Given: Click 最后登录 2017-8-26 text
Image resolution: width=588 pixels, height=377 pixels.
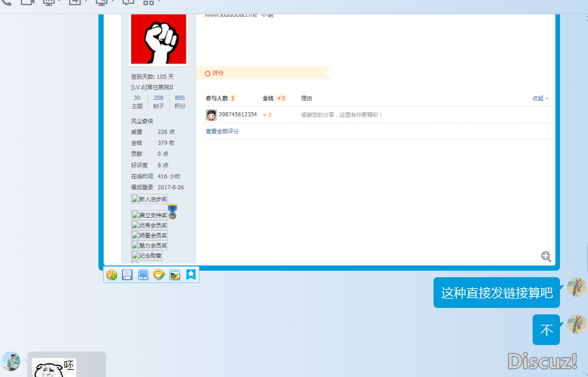Looking at the screenshot, I should coord(157,187).
